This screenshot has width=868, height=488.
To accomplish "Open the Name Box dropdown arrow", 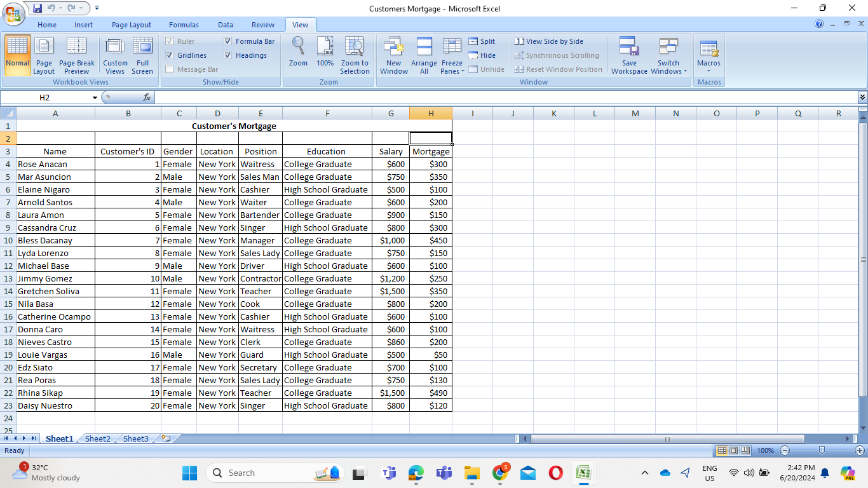I will (95, 97).
